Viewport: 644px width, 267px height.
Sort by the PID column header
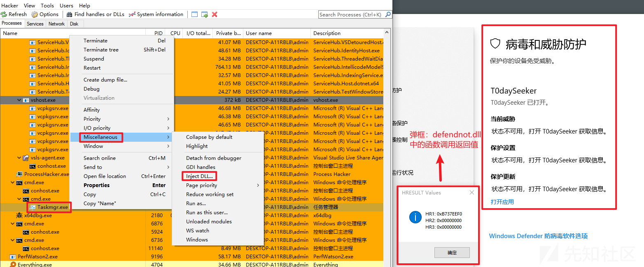tap(155, 33)
